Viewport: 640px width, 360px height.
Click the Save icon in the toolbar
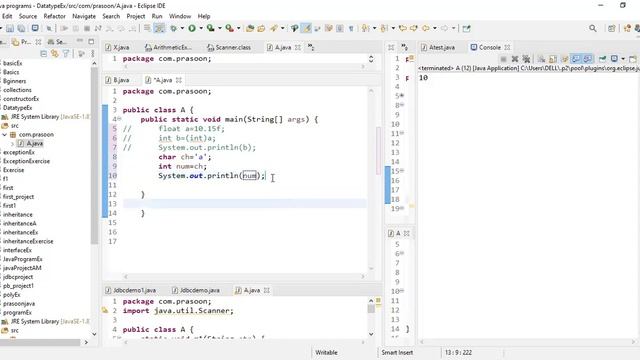click(10, 28)
